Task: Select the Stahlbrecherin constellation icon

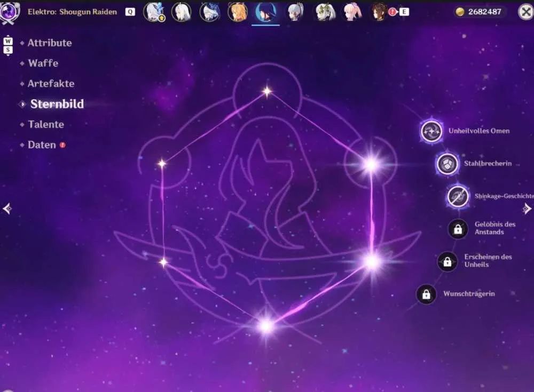Action: pyautogui.click(x=447, y=164)
